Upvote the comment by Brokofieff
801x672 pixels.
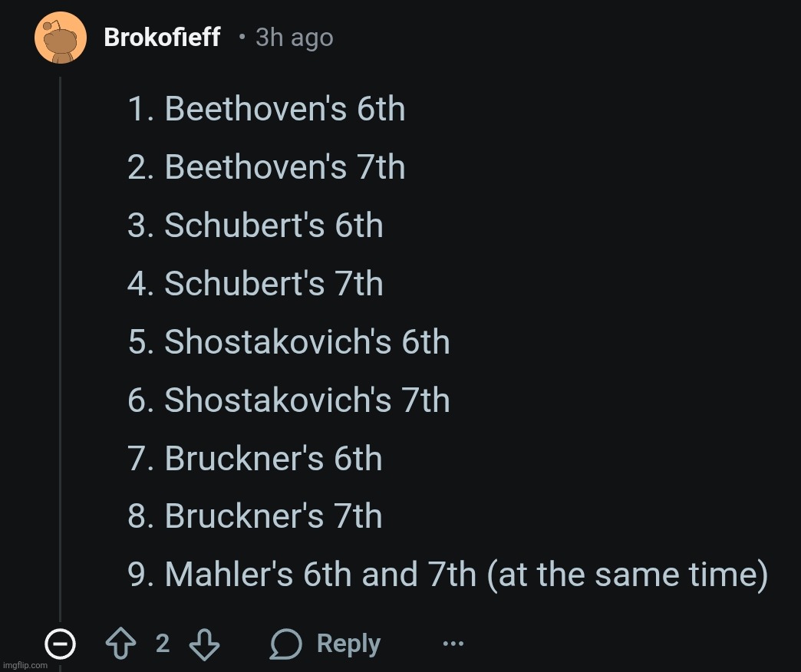(x=122, y=644)
